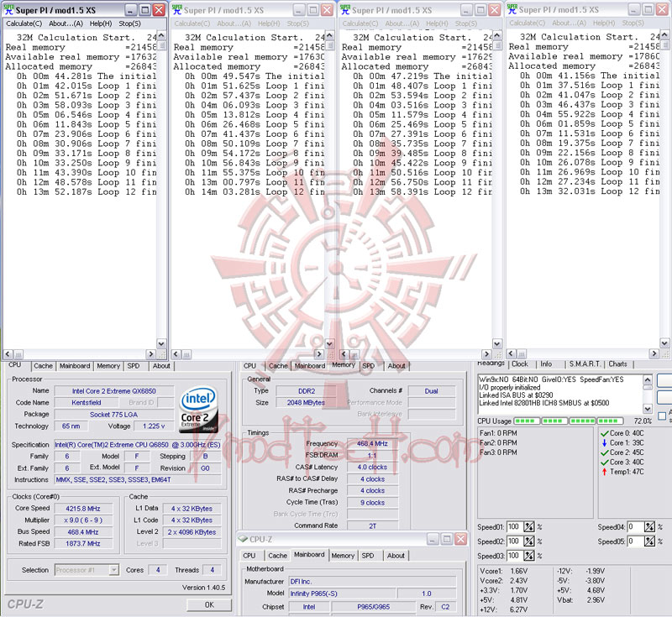Click Core 1 blue down arrow icon
This screenshot has width=672, height=617.
coord(604,442)
